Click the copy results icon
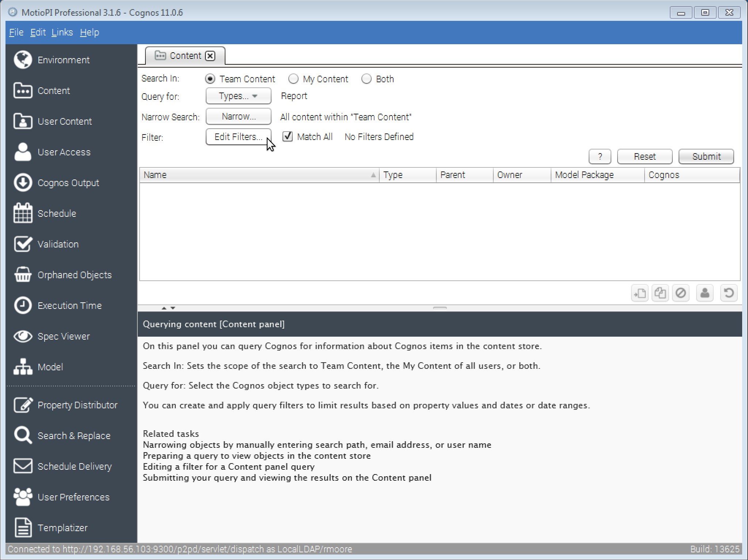The height and width of the screenshot is (560, 748). coord(660,293)
